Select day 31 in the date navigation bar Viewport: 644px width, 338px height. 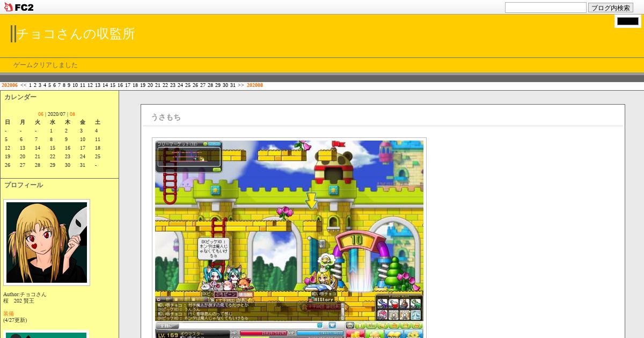pyautogui.click(x=233, y=85)
